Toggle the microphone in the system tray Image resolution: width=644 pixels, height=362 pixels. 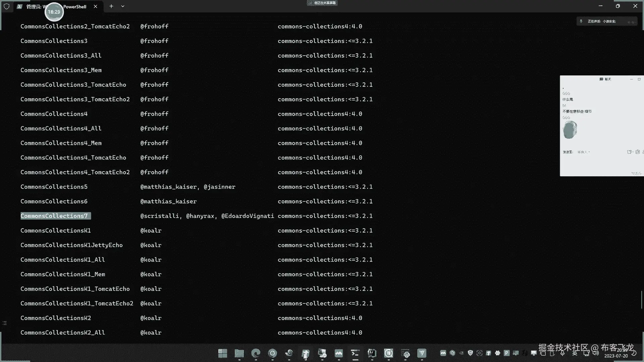coord(562,353)
